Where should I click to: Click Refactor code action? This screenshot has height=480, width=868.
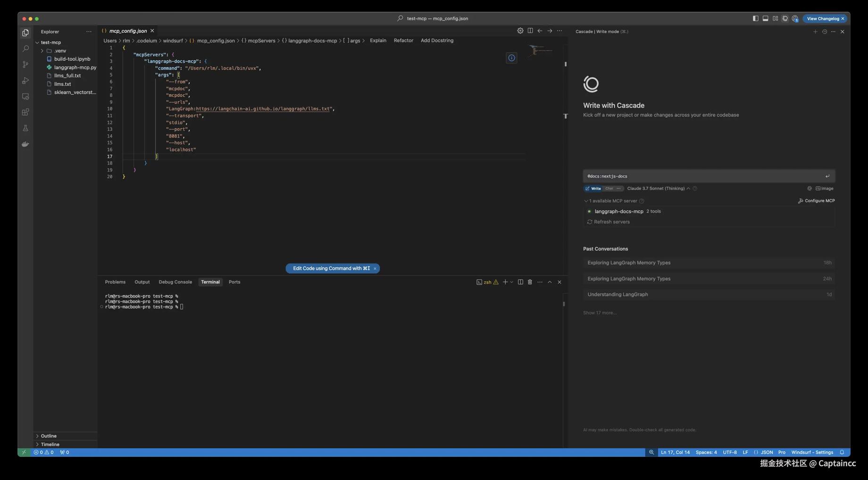point(403,41)
